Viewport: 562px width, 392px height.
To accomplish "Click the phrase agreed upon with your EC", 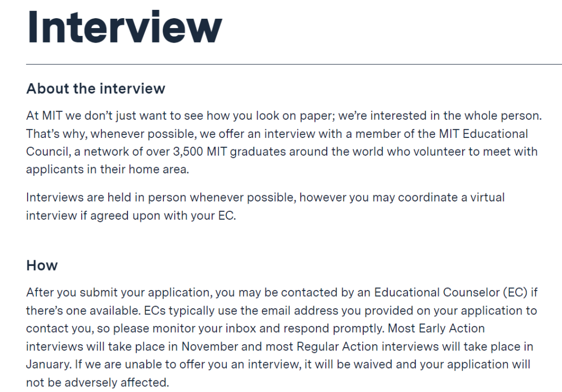I will click(163, 216).
